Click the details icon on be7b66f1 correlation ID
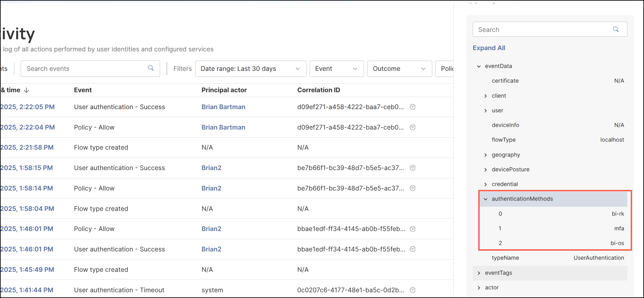 [x=412, y=168]
